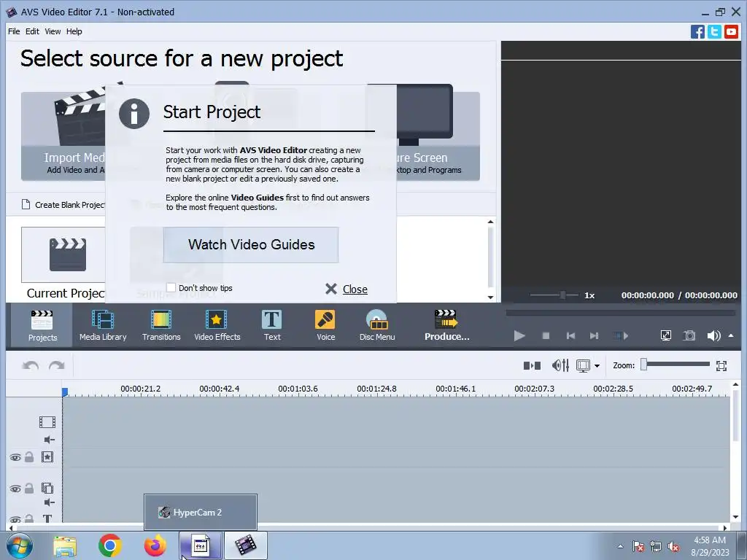
Task: Play the preview video
Action: (x=519, y=335)
